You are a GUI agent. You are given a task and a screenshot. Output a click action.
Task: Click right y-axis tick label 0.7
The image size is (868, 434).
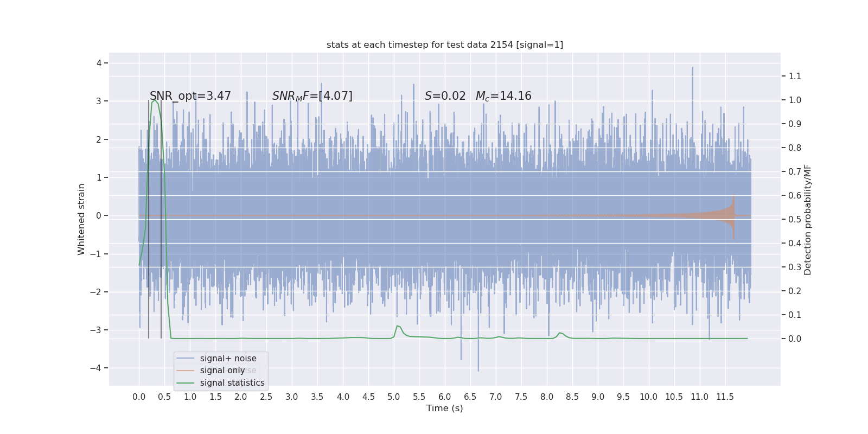click(x=795, y=172)
